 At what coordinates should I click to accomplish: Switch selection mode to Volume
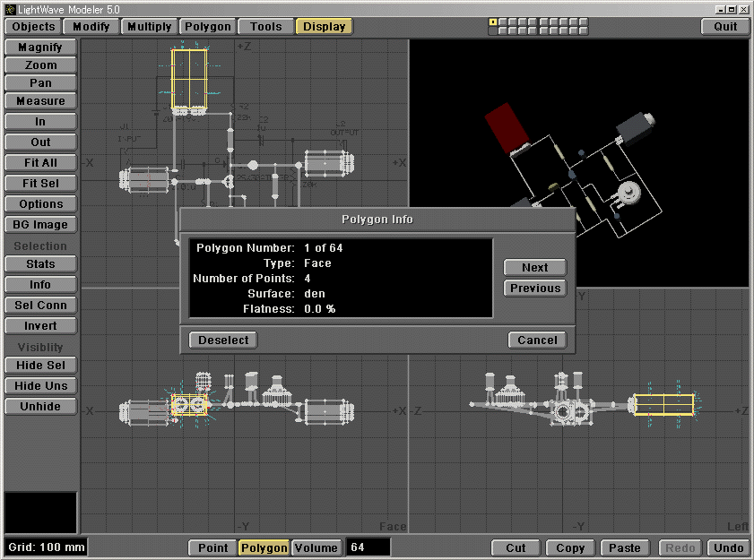point(316,547)
